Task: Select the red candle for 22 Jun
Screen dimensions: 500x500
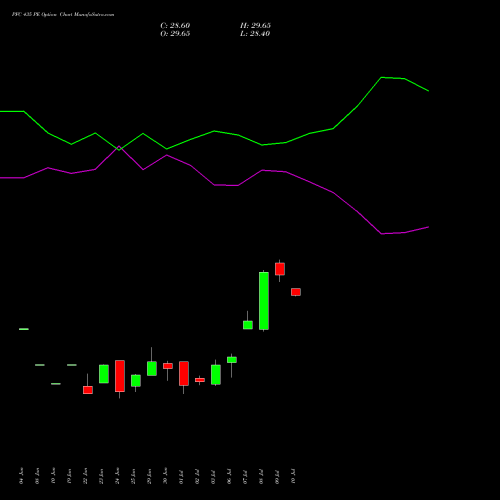Action: pyautogui.click(x=88, y=390)
